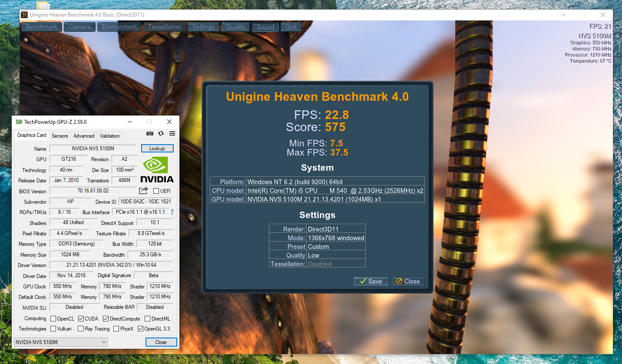Click the Platform row Windows NT 6.2
The width and height of the screenshot is (622, 364).
[x=317, y=182]
